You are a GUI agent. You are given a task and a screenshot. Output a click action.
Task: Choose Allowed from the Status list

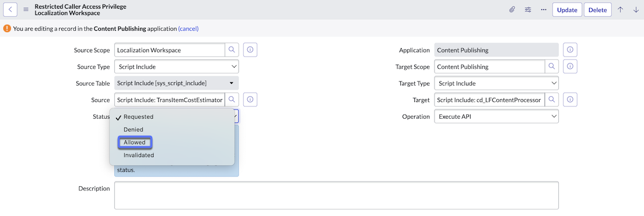tap(135, 142)
